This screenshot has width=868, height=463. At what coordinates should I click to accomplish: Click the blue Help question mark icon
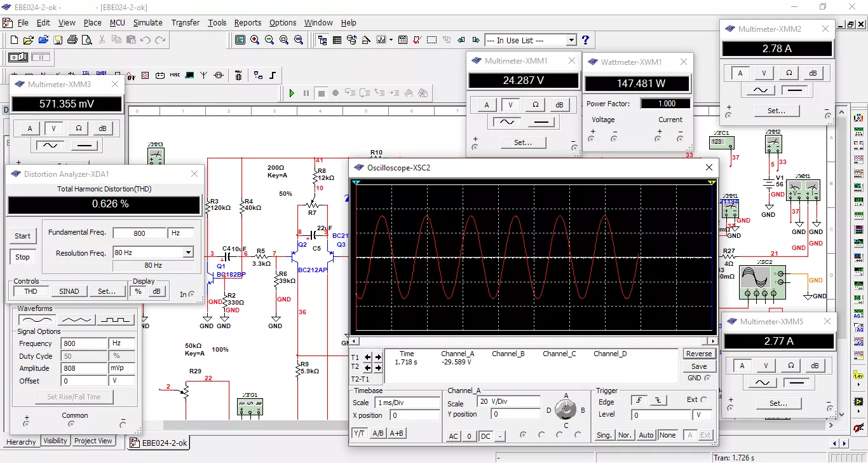(x=585, y=40)
